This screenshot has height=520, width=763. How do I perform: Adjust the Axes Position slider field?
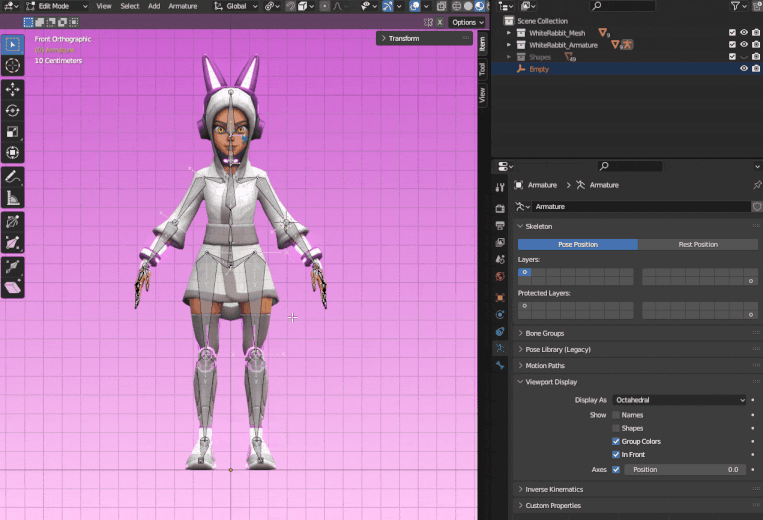[684, 469]
